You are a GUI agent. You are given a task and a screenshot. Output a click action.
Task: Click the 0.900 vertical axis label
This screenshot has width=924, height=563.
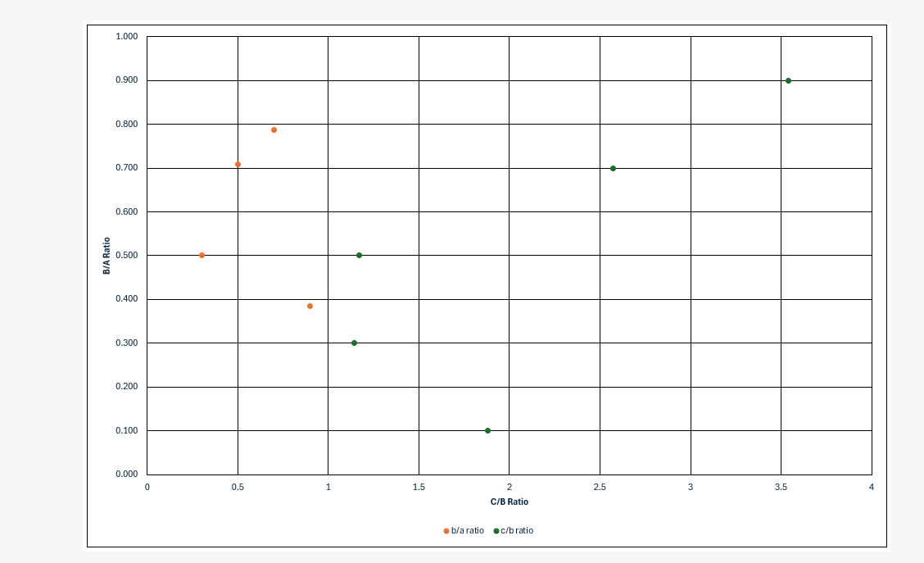tap(127, 80)
